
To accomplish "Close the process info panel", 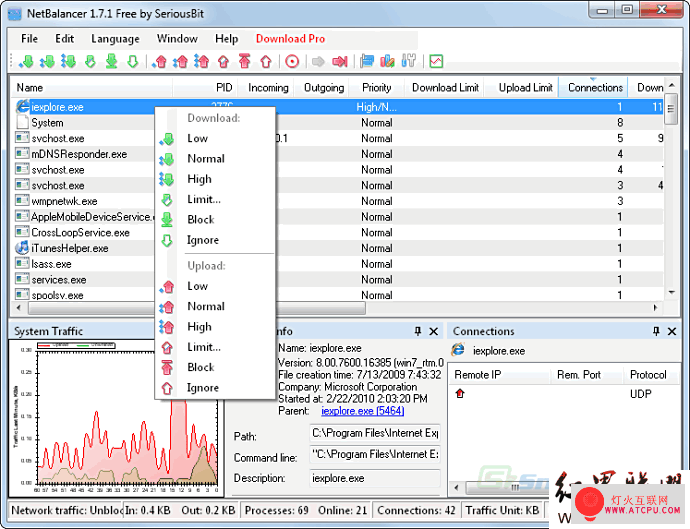I will click(433, 331).
